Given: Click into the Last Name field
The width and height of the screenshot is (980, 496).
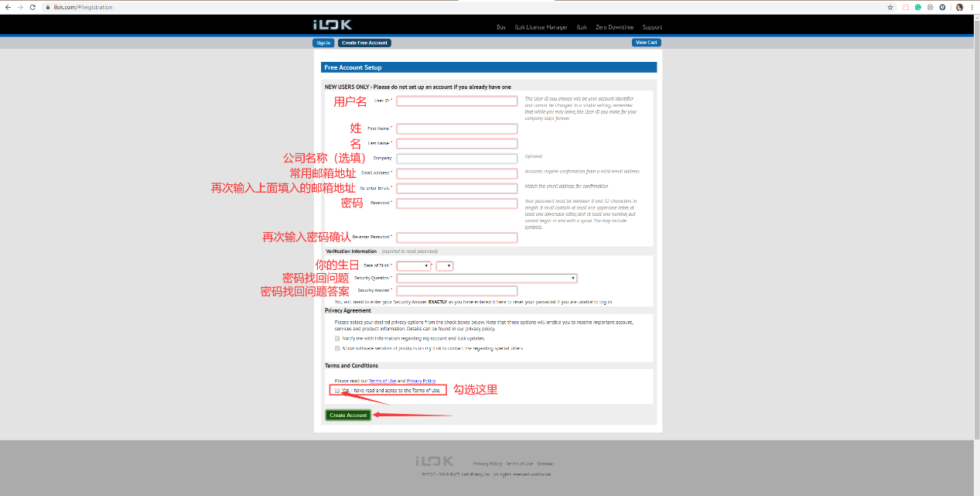Looking at the screenshot, I should (x=457, y=144).
